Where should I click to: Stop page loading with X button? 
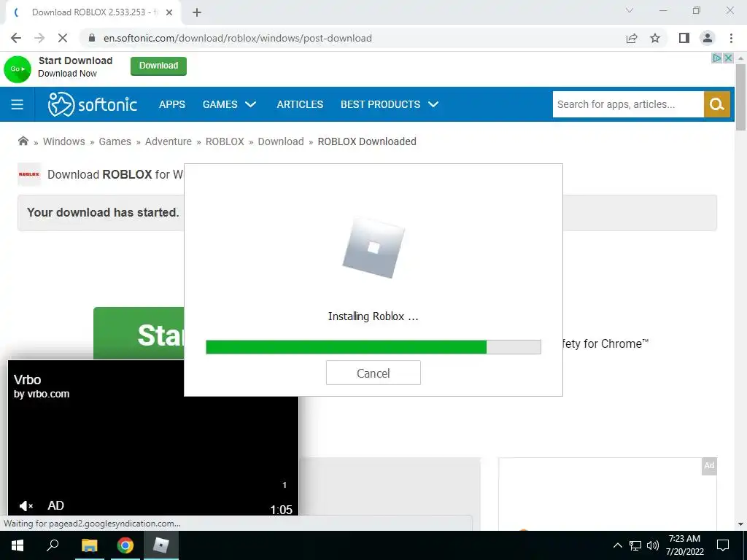point(63,38)
